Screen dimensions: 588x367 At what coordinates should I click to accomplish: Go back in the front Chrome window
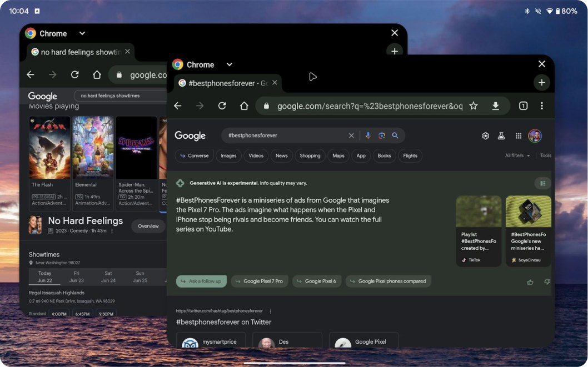point(178,106)
